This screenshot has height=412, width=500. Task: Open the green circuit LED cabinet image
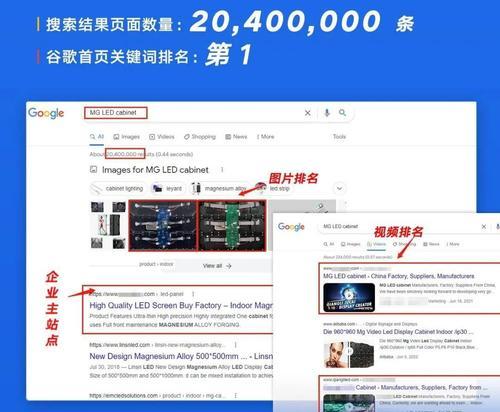click(232, 225)
